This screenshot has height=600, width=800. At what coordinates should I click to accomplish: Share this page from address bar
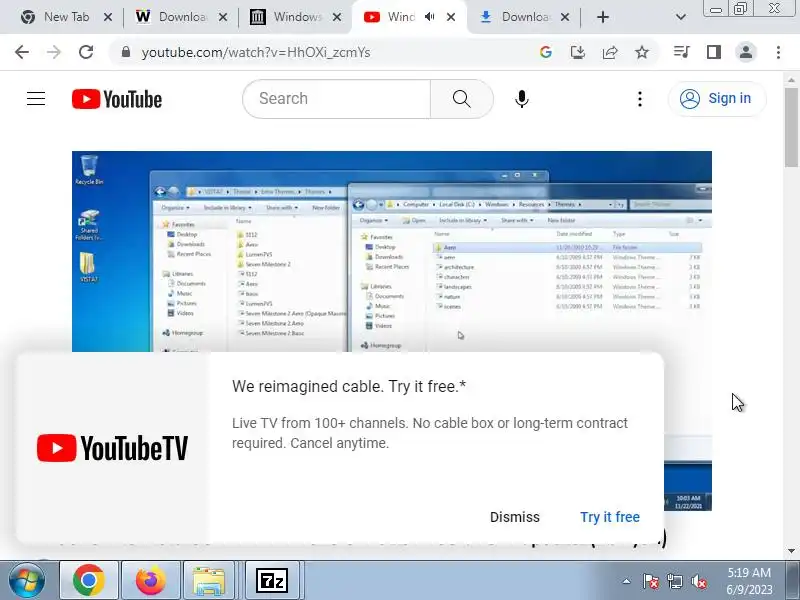(x=610, y=52)
